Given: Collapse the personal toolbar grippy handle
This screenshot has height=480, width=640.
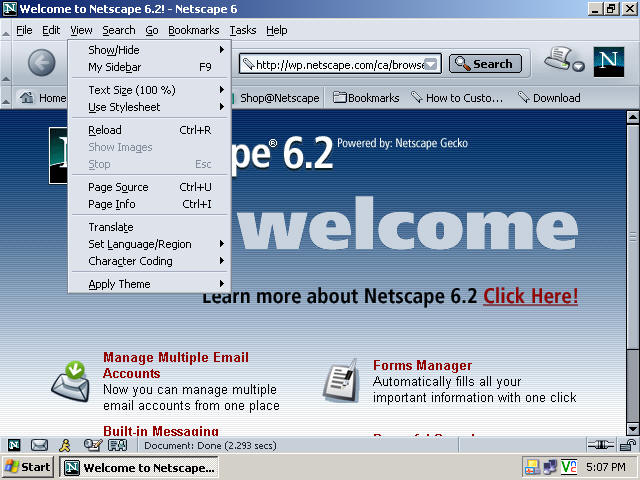Looking at the screenshot, I should coord(6,98).
